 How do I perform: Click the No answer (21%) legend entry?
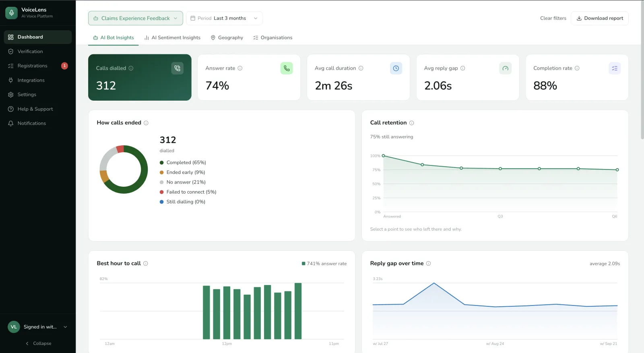pos(183,182)
